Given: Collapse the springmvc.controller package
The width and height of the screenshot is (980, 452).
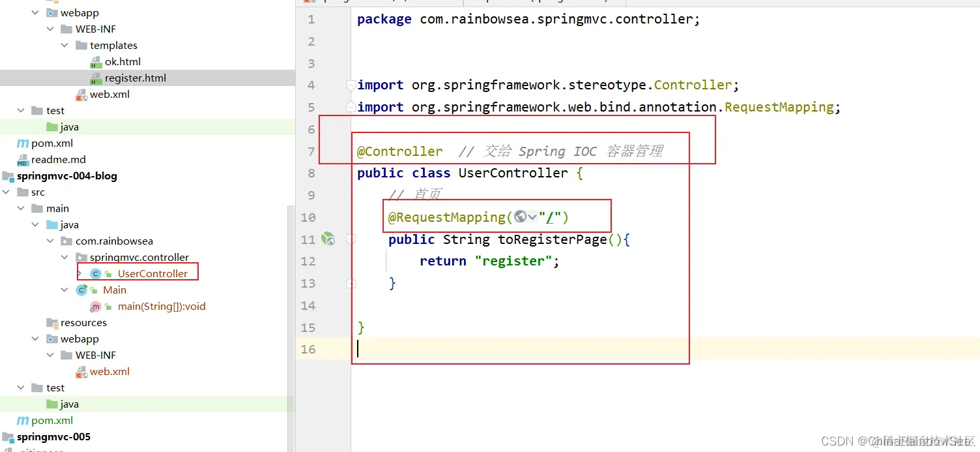Looking at the screenshot, I should click(65, 258).
